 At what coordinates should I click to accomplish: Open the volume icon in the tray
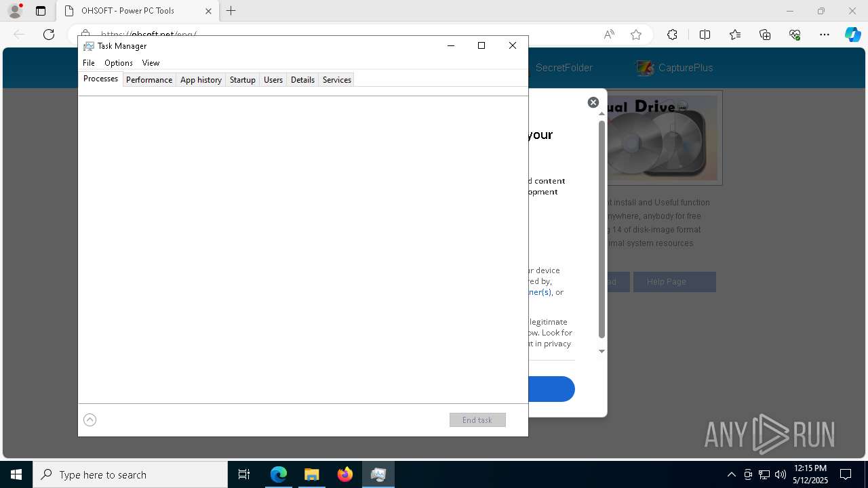tap(780, 474)
